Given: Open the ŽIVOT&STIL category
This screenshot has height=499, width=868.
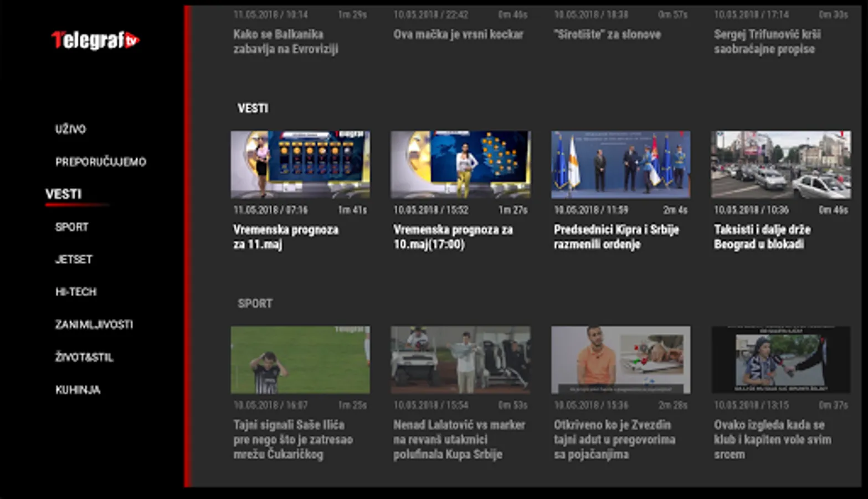Looking at the screenshot, I should point(84,357).
